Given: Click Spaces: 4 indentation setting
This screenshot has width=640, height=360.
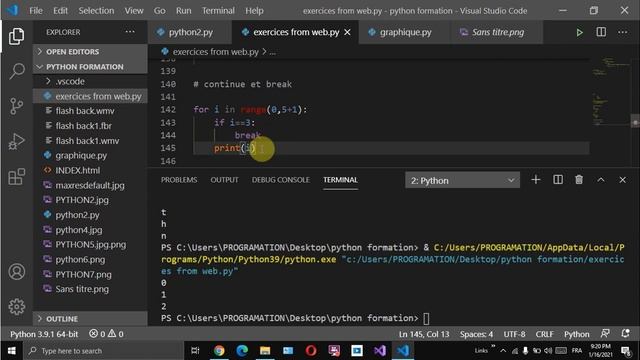Looking at the screenshot, I should (x=476, y=334).
